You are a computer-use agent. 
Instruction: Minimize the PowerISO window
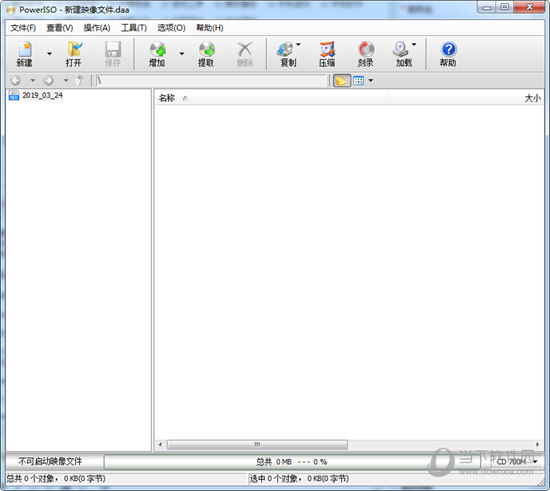pyautogui.click(x=487, y=7)
